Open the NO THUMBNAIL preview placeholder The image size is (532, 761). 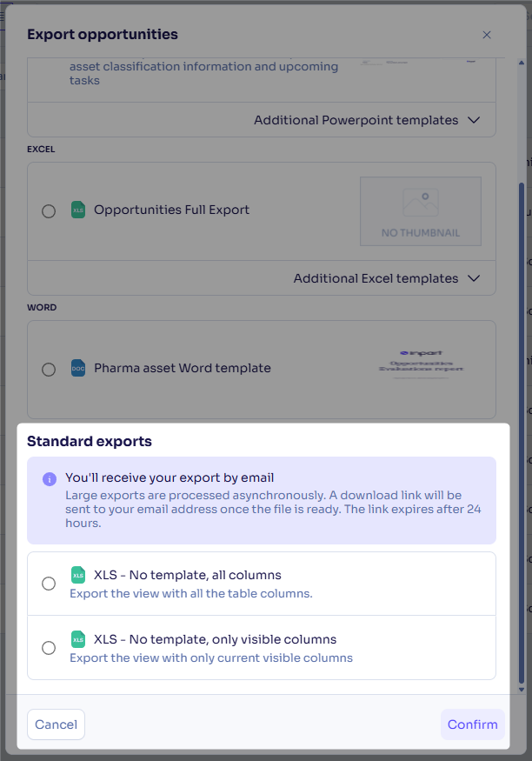(x=421, y=211)
